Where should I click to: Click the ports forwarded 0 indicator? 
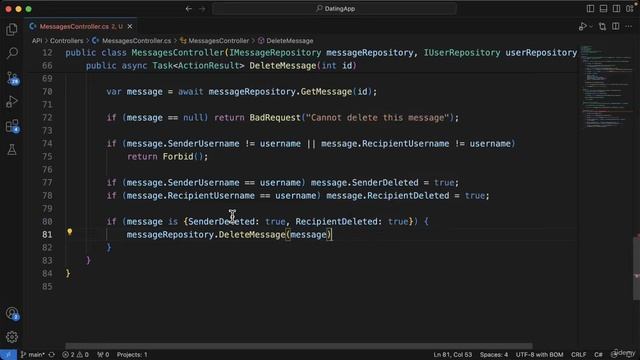(103, 355)
